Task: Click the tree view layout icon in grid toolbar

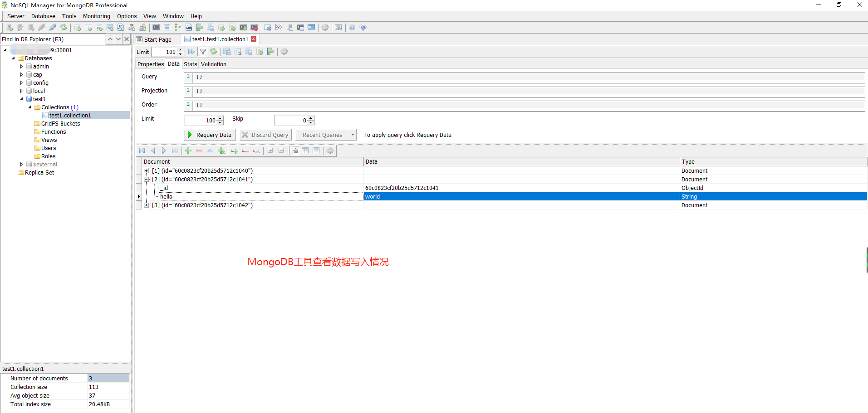Action: point(294,151)
